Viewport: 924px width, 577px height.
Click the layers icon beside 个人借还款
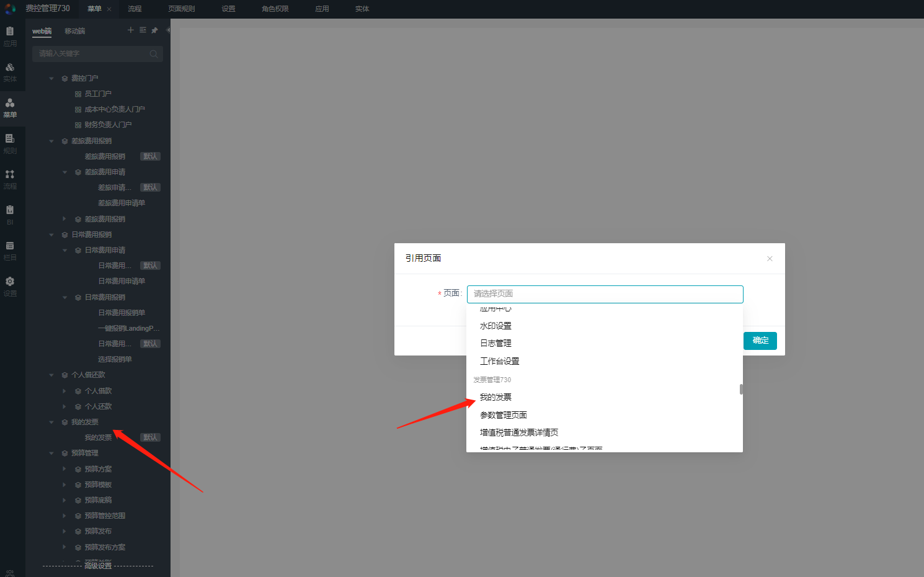point(64,375)
